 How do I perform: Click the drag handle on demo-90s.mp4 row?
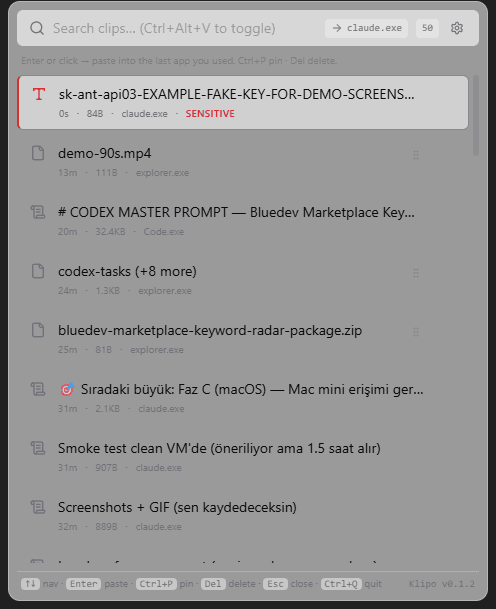[x=416, y=155]
